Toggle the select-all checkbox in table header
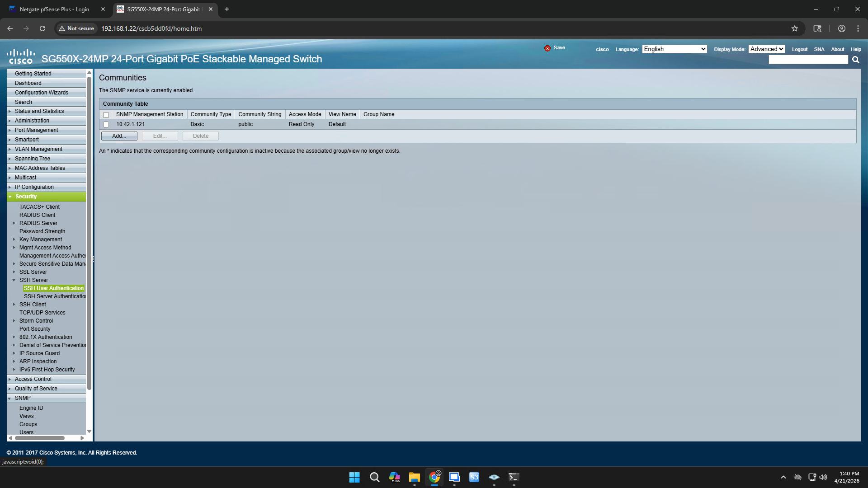 pos(106,115)
